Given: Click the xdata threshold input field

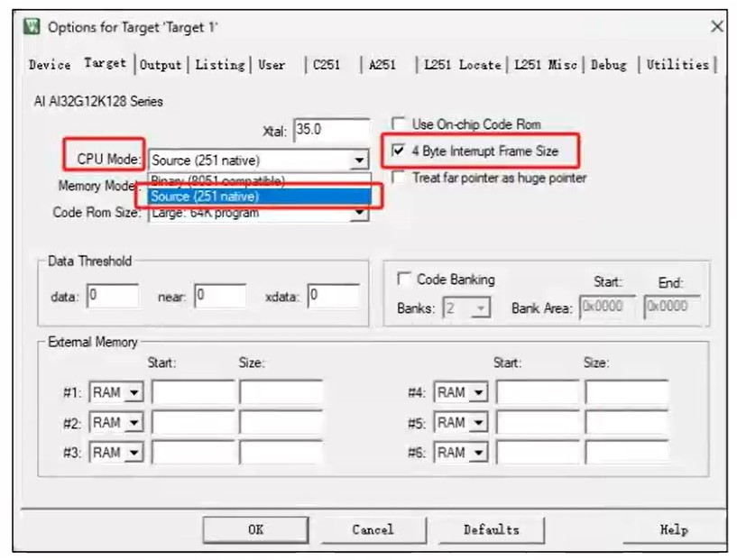Looking at the screenshot, I should click(x=333, y=296).
